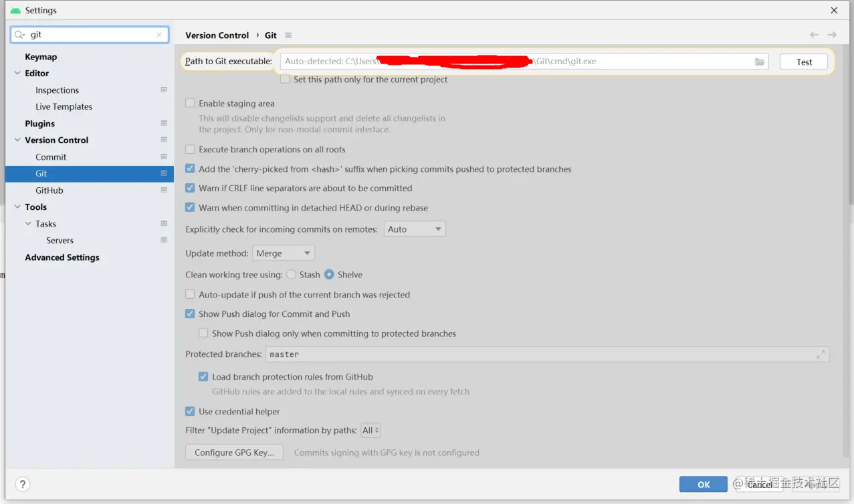Viewport: 854px width, 504px height.
Task: Check 'Execute branch operations on all roots'
Action: [x=190, y=149]
